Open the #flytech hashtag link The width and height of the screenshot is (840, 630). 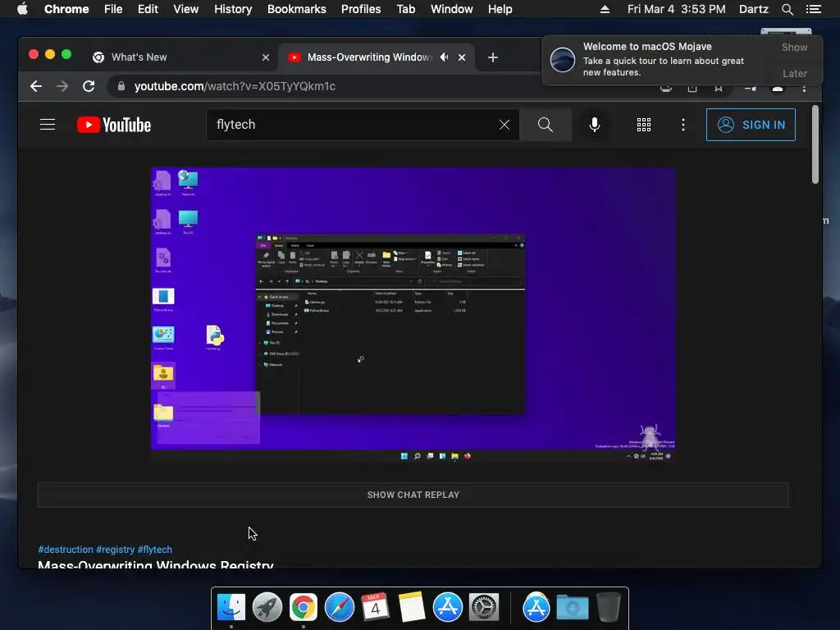(x=155, y=550)
